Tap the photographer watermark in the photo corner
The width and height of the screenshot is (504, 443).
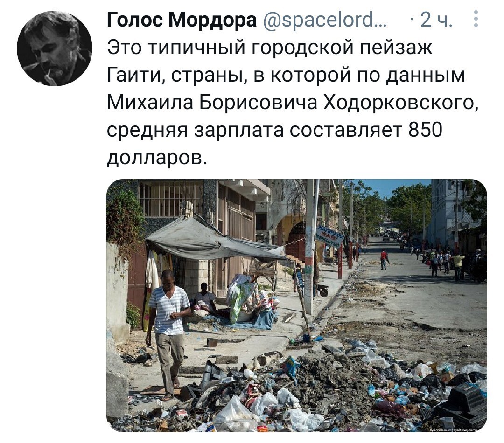point(458,429)
